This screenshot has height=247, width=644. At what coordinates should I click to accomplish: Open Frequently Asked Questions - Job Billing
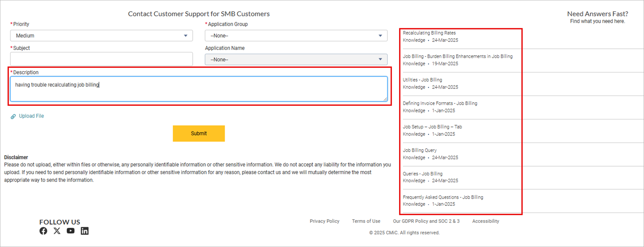click(443, 197)
